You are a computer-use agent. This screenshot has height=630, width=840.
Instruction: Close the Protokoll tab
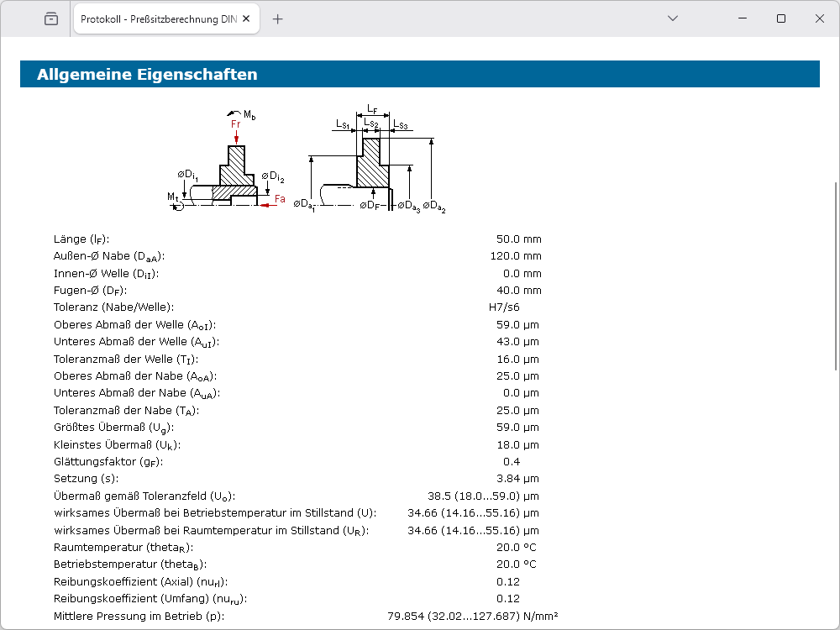click(246, 18)
